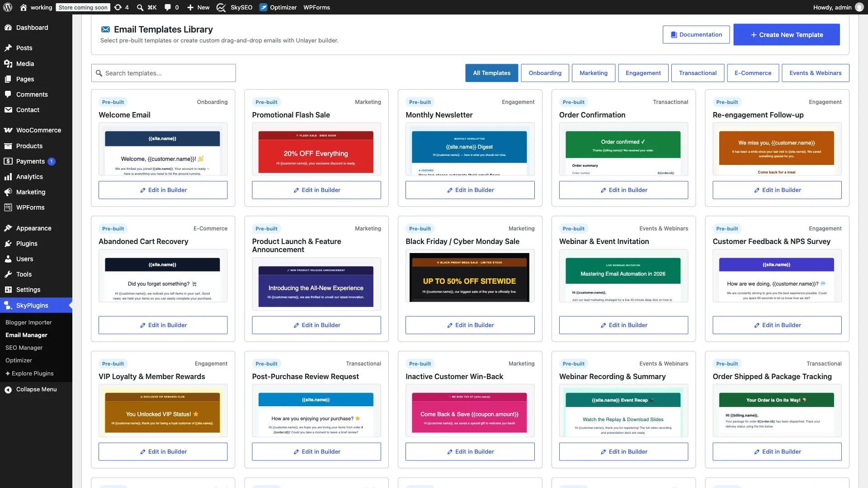Image resolution: width=868 pixels, height=488 pixels.
Task: Edit Welcome Email in Builder
Action: (163, 190)
